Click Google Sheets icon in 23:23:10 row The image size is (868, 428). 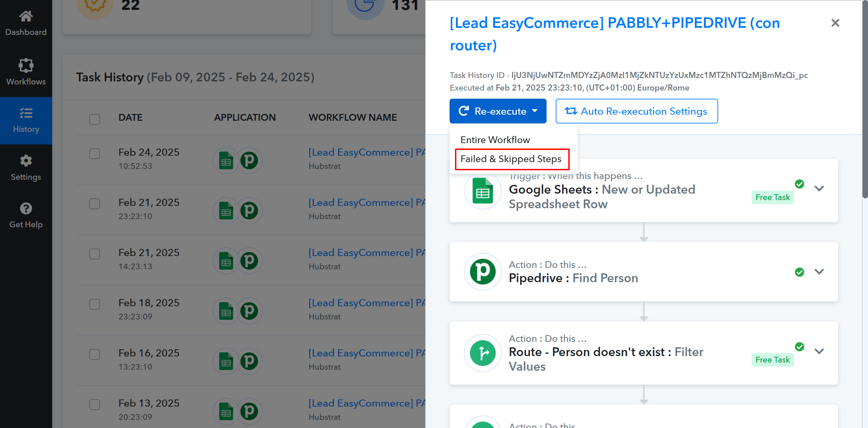(x=226, y=210)
